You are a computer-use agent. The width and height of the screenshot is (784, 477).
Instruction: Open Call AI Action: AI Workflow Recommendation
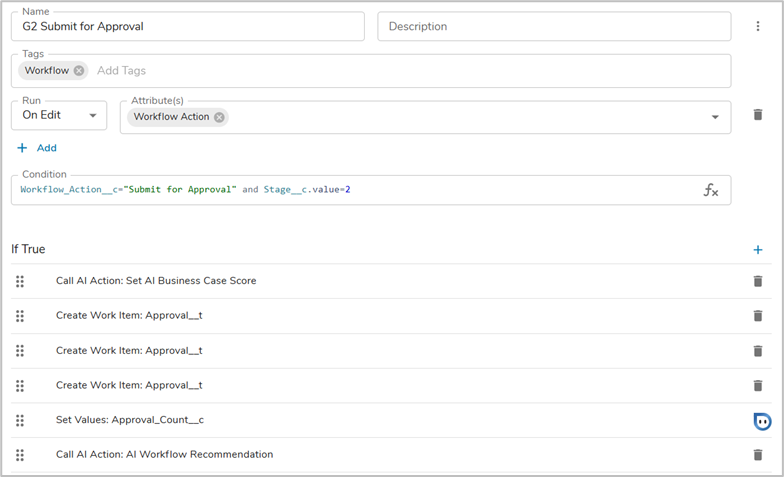coord(164,455)
